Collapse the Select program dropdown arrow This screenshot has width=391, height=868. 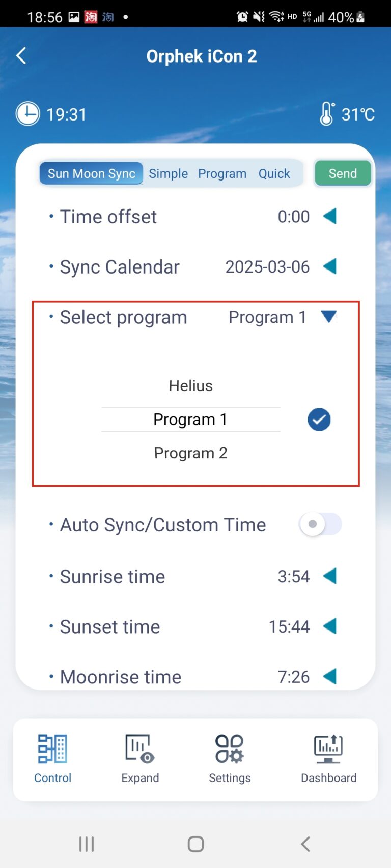pyautogui.click(x=329, y=317)
